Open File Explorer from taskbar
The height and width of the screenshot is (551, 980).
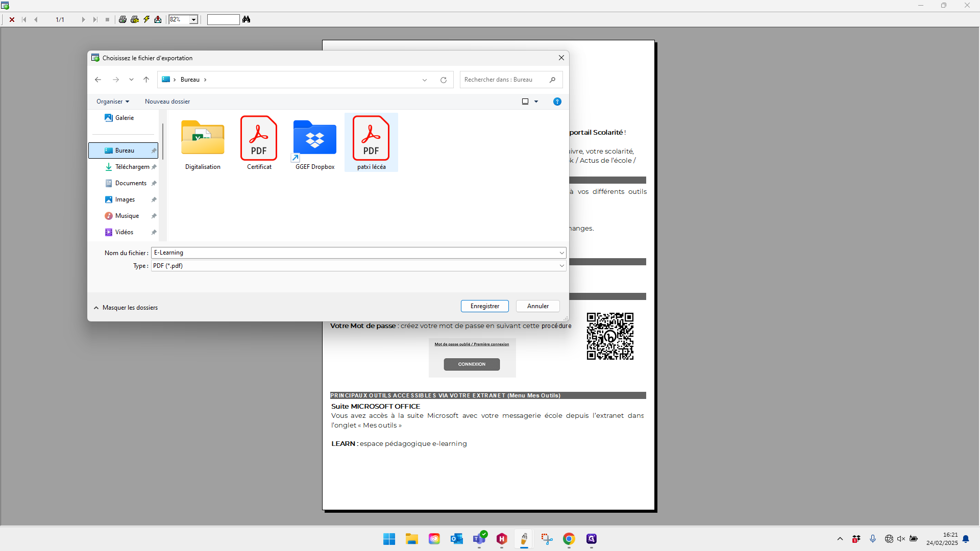(x=412, y=539)
